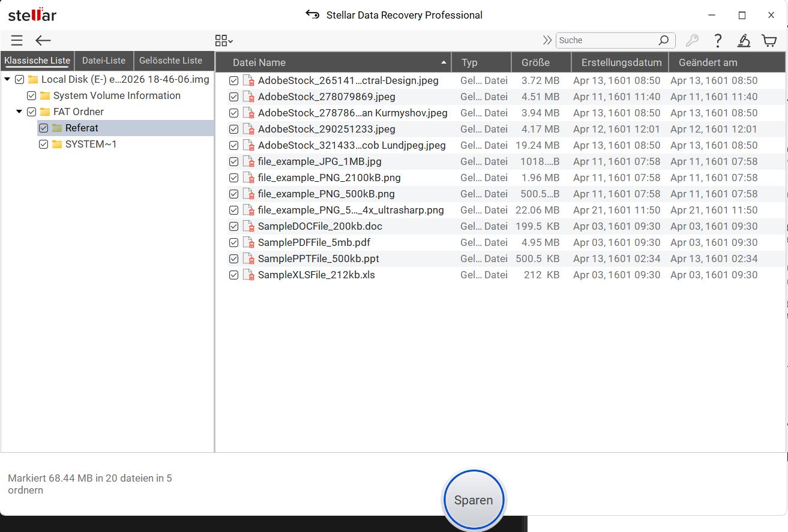
Task: Uncheck the SYSTEM~1 folder checkbox
Action: (43, 144)
